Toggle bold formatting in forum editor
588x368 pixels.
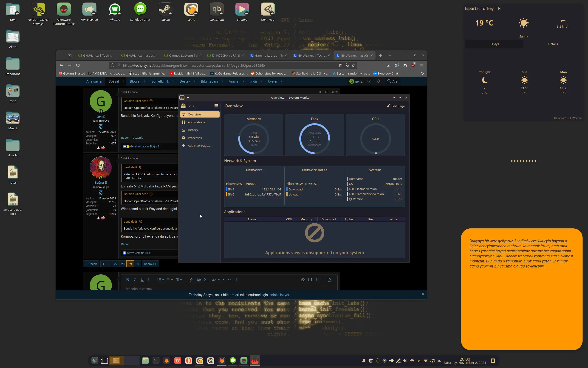point(127,280)
